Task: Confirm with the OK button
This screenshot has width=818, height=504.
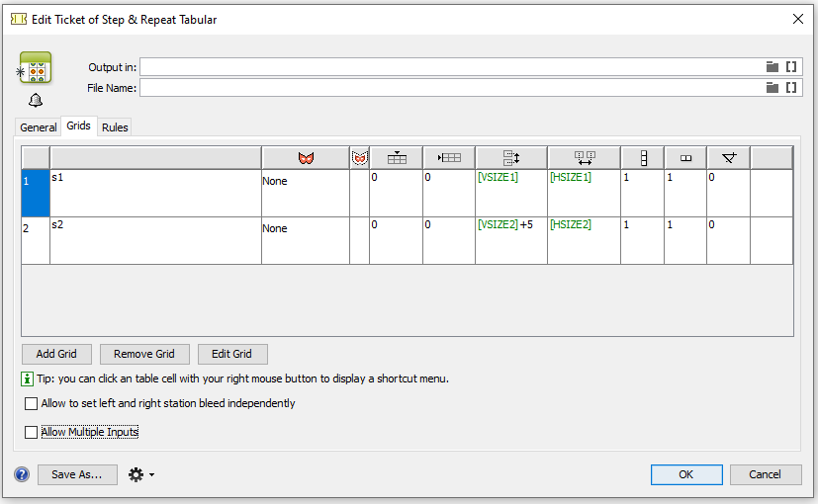Action: pos(686,474)
